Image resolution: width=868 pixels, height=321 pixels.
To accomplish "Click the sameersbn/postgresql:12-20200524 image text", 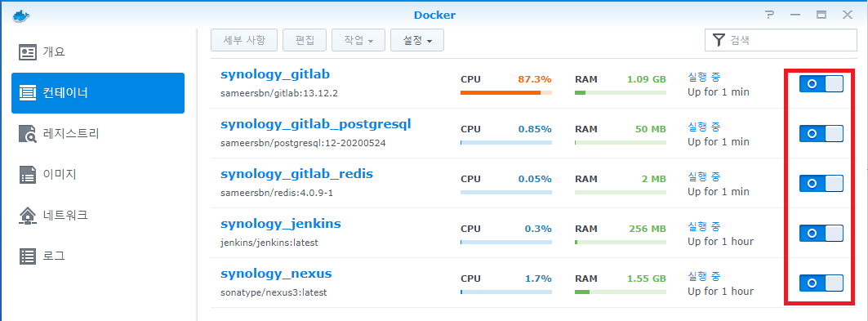I will (x=303, y=143).
